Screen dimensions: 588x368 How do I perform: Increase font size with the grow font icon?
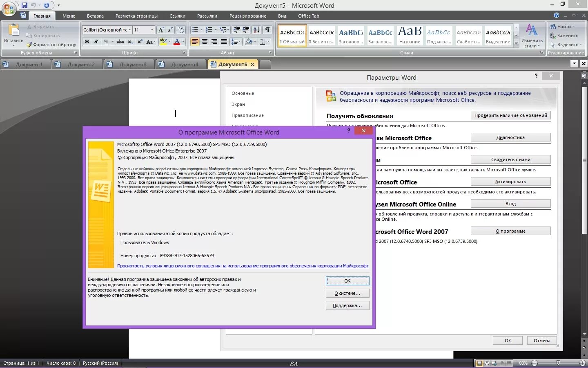pos(161,30)
